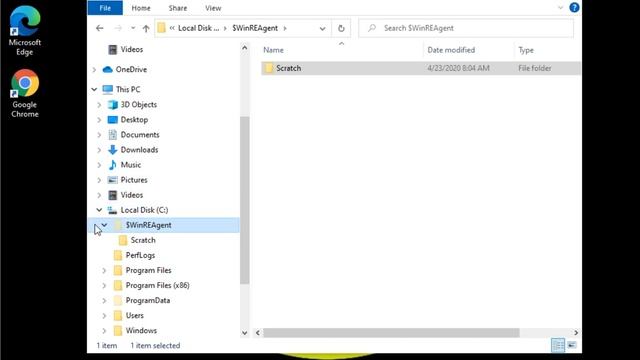Click navigation pane scroll down arrow
640x360 pixels.
pyautogui.click(x=244, y=333)
